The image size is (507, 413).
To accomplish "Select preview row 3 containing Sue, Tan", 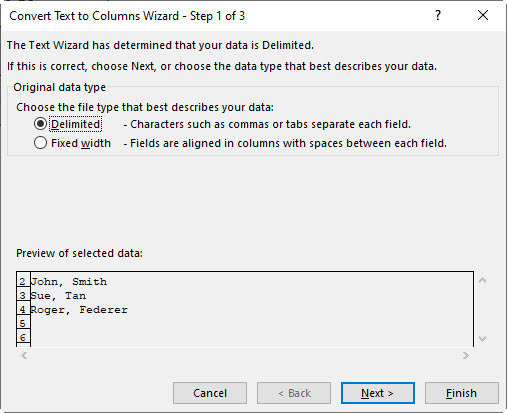I will (x=58, y=296).
